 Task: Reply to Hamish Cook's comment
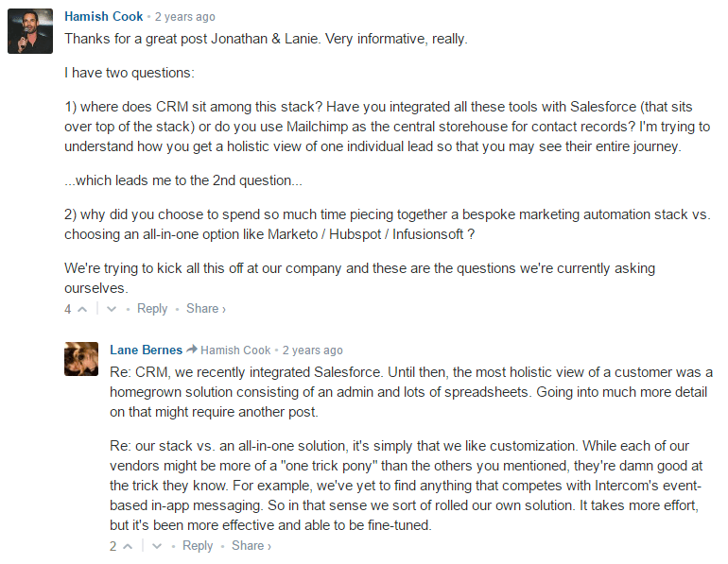[x=152, y=309]
